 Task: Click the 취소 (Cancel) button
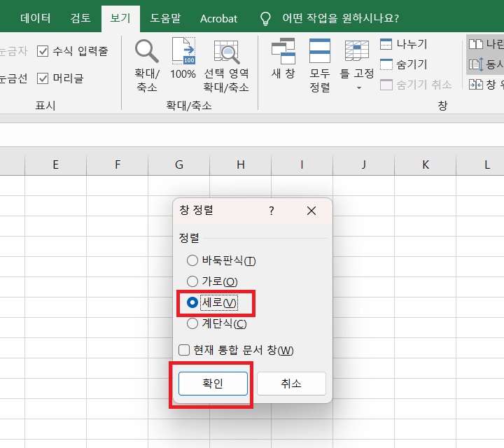(291, 384)
